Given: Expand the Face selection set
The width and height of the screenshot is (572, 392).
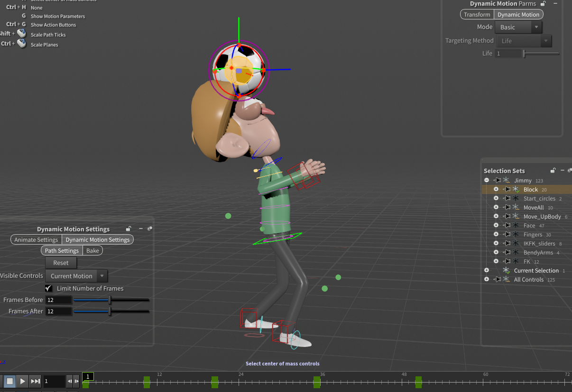Looking at the screenshot, I should pos(496,226).
